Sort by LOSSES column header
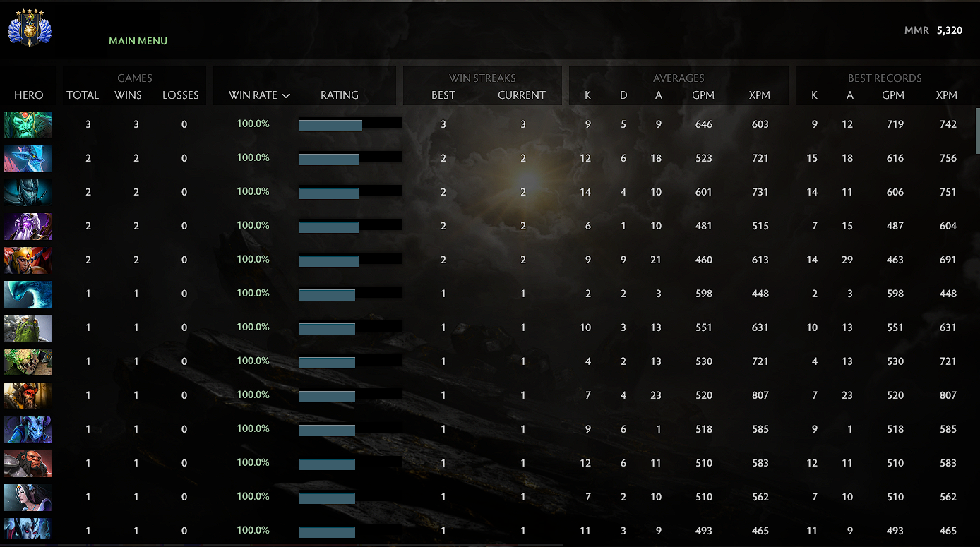This screenshot has height=547, width=980. (181, 95)
